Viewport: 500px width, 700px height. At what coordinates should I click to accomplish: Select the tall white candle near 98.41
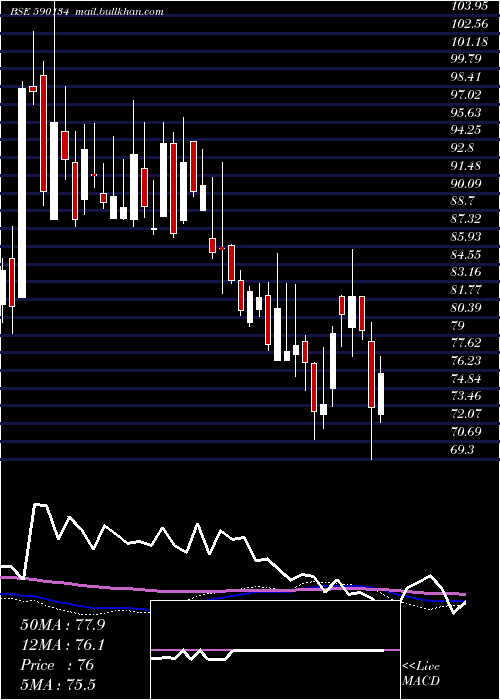point(22,193)
